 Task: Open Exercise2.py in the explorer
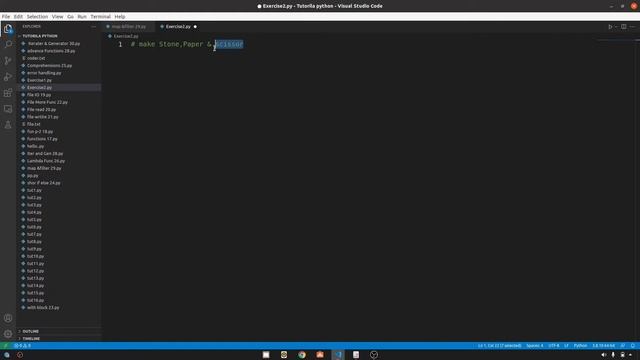[59, 87]
